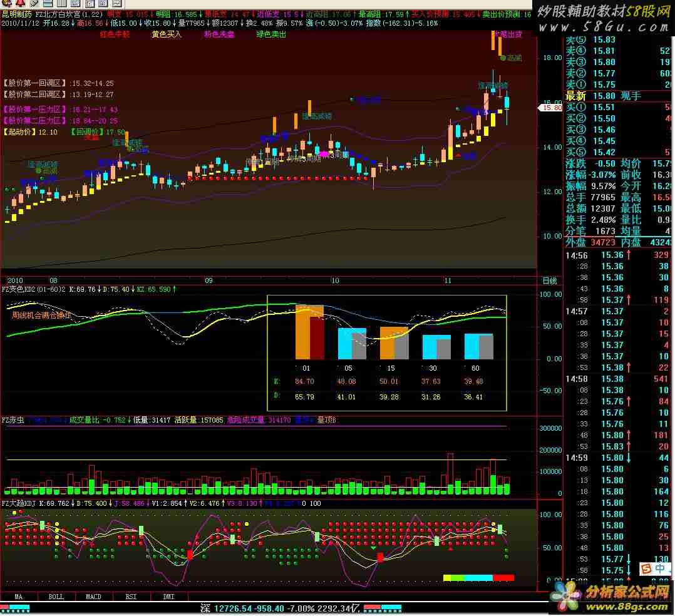
Task: Click the cyan segment of the KDJ color bar
Action: click(478, 578)
